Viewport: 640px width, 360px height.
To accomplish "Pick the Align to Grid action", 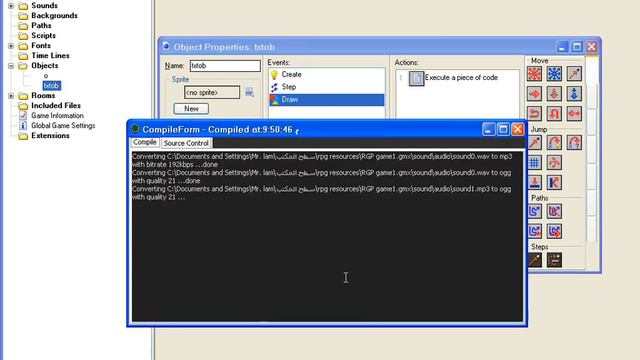I will [x=534, y=162].
